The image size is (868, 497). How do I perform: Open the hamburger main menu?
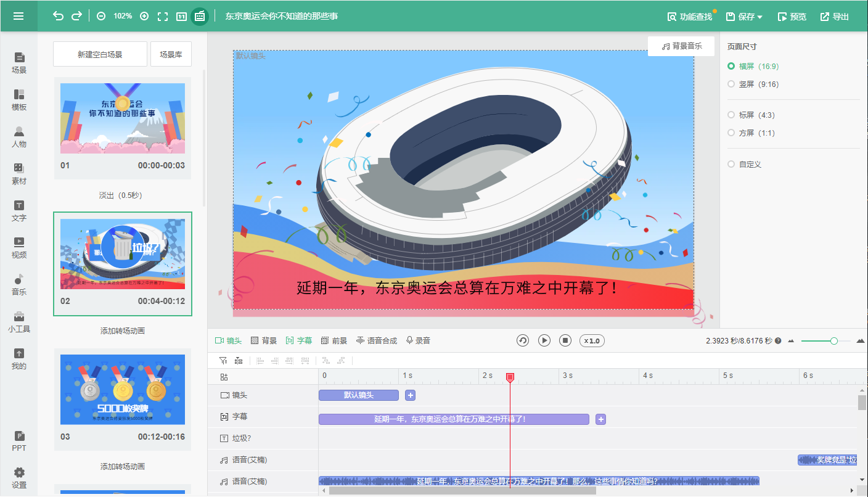(18, 16)
